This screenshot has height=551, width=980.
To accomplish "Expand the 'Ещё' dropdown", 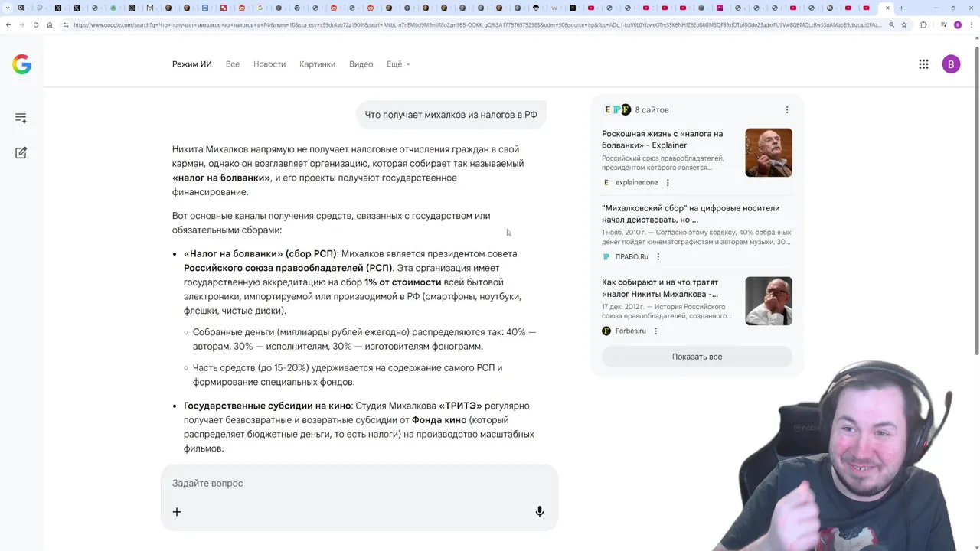I will click(x=398, y=64).
